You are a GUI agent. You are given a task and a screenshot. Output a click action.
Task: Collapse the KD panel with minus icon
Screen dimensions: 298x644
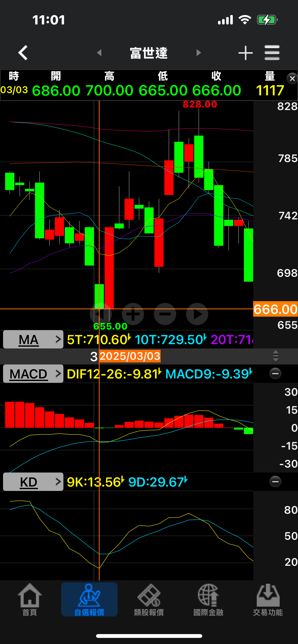pos(275,481)
